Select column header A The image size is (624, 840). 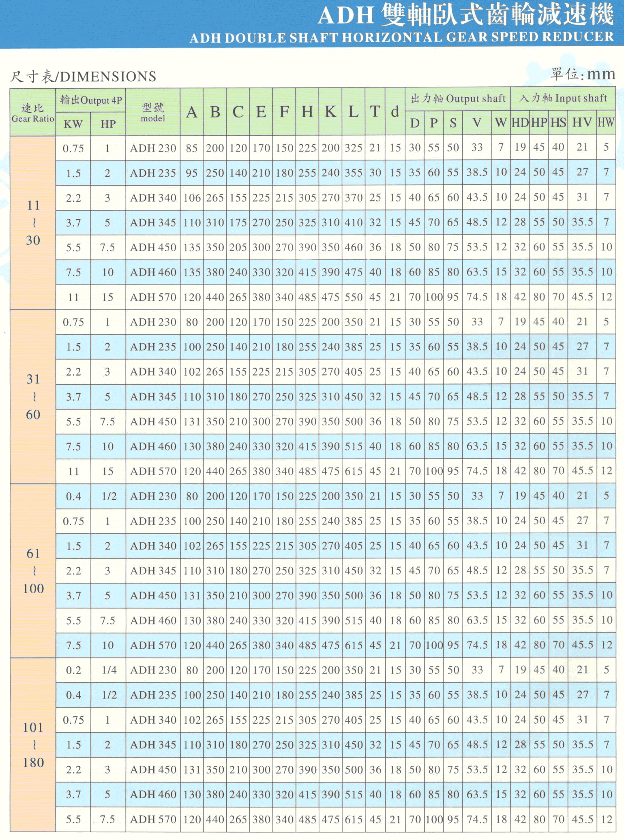[192, 112]
